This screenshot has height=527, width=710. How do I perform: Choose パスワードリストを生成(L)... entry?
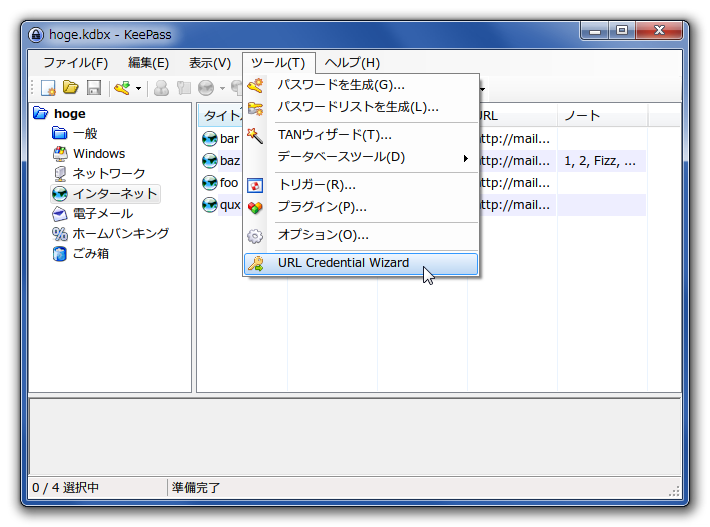point(361,107)
